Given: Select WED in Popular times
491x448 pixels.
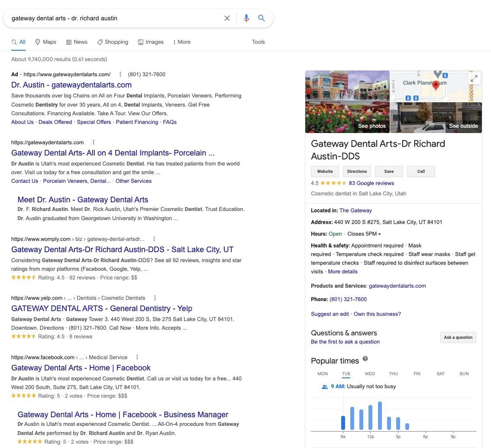Looking at the screenshot, I should tap(370, 374).
